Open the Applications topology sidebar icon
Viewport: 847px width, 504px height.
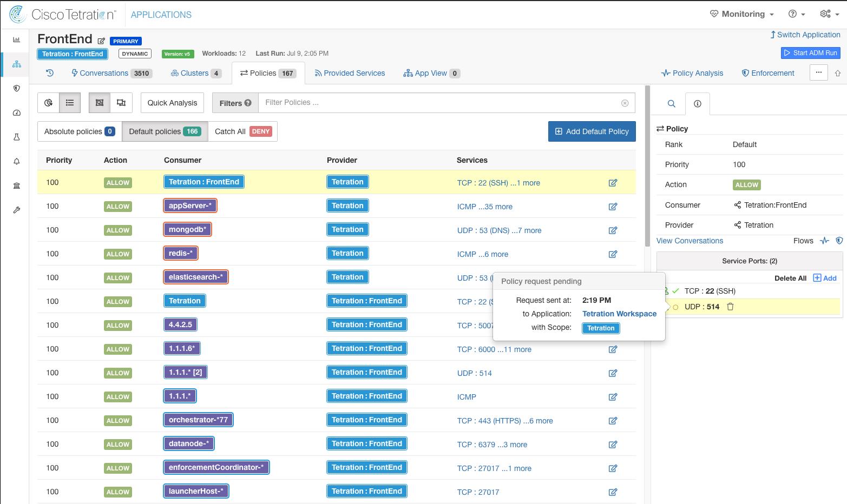pyautogui.click(x=16, y=64)
